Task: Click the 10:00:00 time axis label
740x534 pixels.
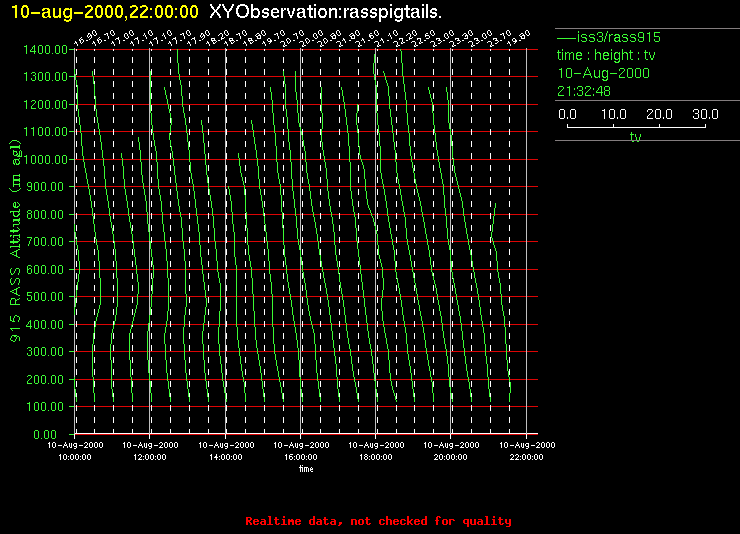Action: pos(75,457)
